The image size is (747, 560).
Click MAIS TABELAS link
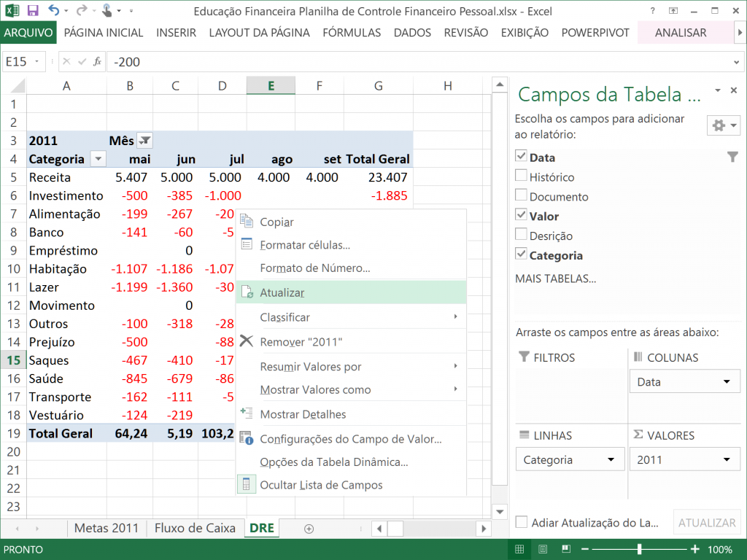[x=555, y=279]
